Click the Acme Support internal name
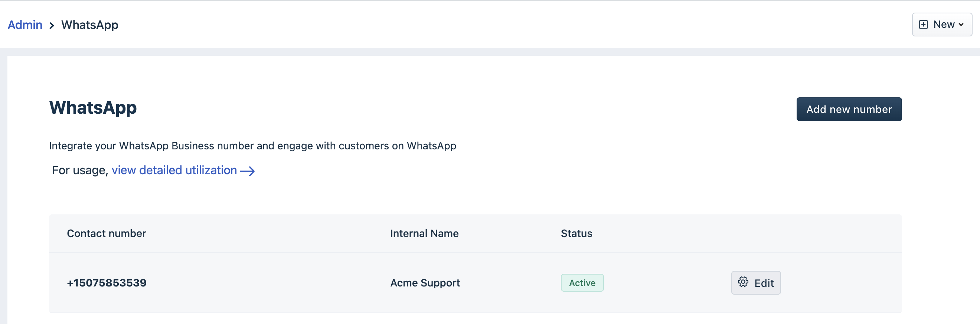This screenshot has width=980, height=324. [x=425, y=283]
